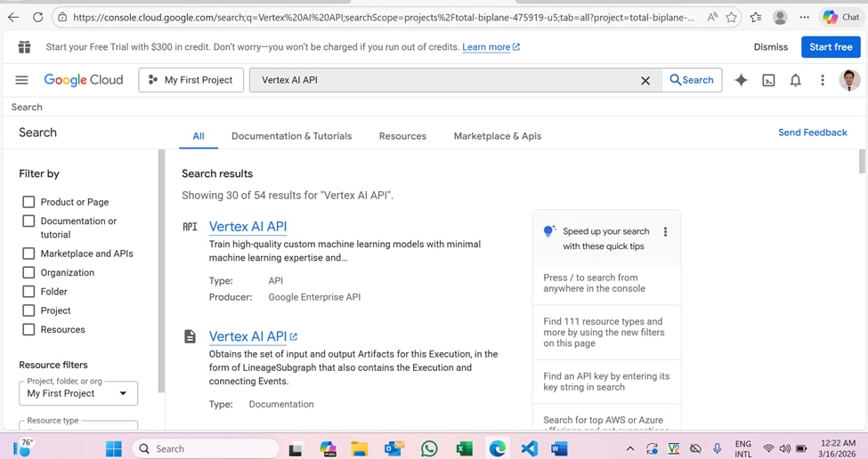Click the page vertical scrollbar thumb
Screen dimensions: 868x459
pyautogui.click(x=862, y=161)
